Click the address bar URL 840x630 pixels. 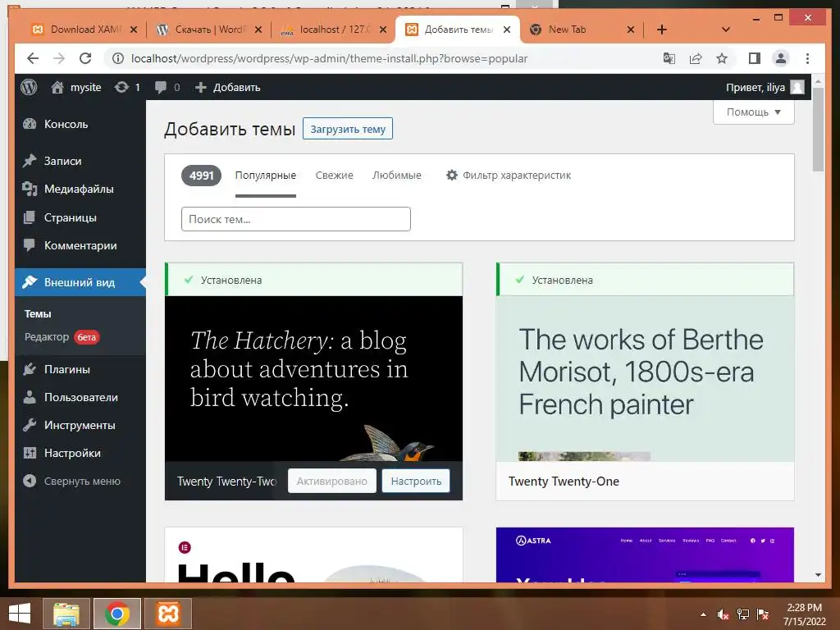329,58
